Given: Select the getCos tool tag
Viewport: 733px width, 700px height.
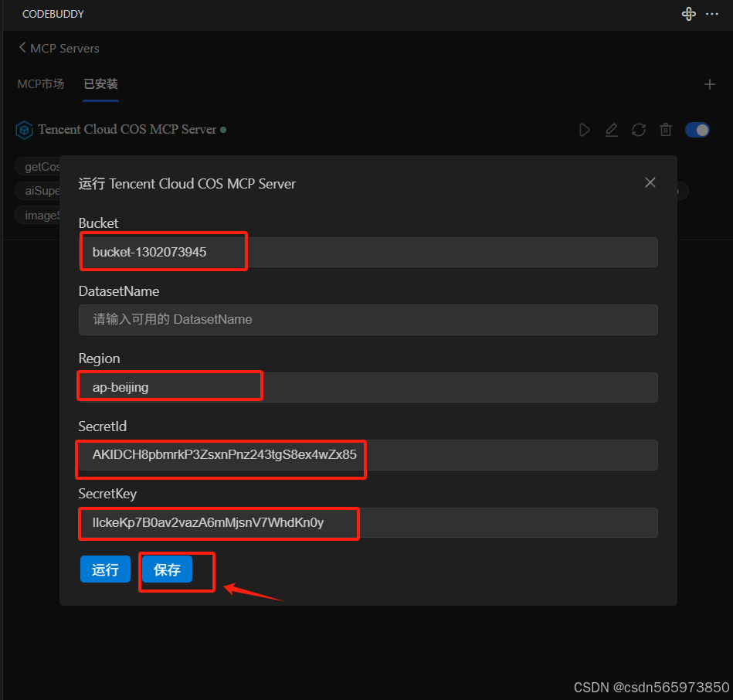Looking at the screenshot, I should (x=39, y=166).
